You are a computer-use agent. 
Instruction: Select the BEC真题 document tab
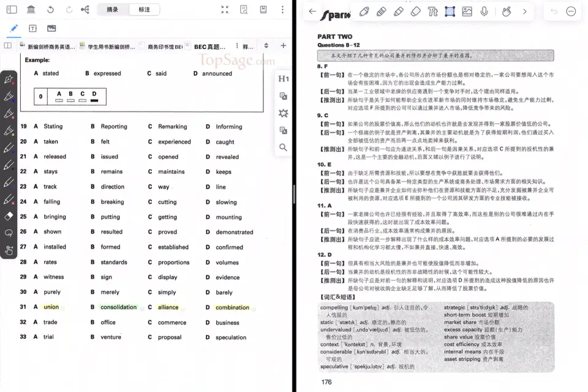click(x=209, y=47)
